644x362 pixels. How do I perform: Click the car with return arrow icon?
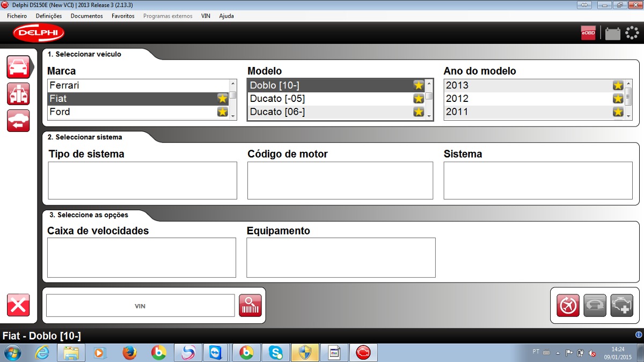click(x=18, y=121)
